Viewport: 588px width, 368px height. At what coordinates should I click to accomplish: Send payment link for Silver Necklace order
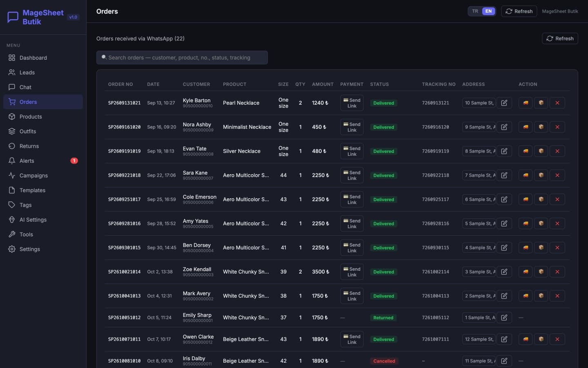[x=352, y=151]
